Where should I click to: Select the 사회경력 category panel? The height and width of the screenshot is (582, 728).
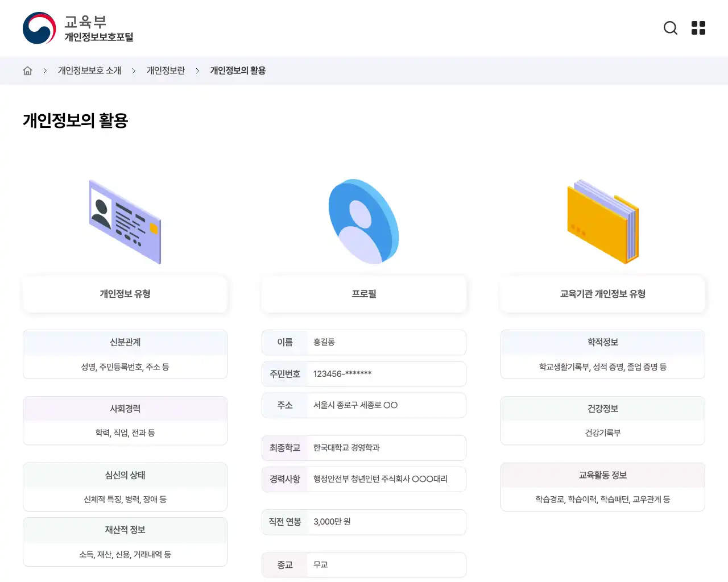pos(125,421)
